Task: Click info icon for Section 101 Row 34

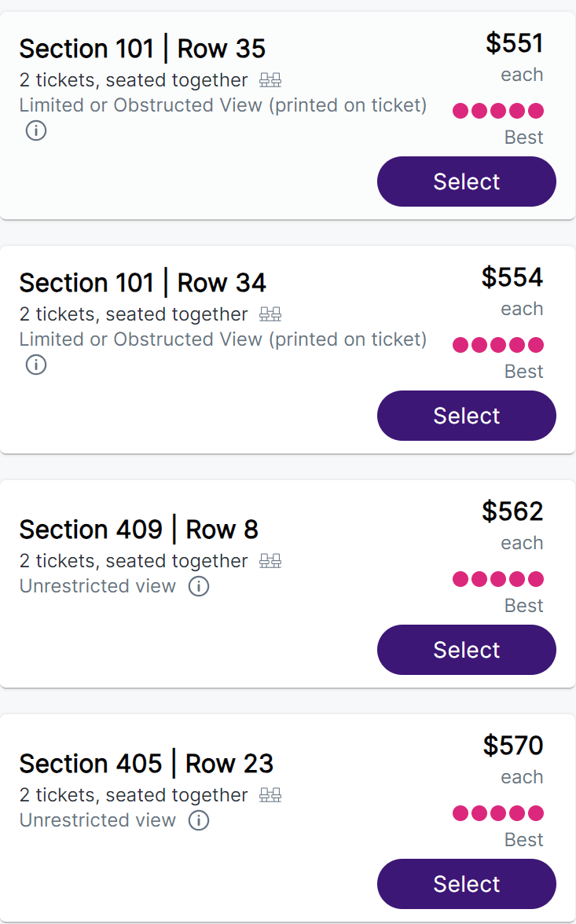Action: click(36, 365)
